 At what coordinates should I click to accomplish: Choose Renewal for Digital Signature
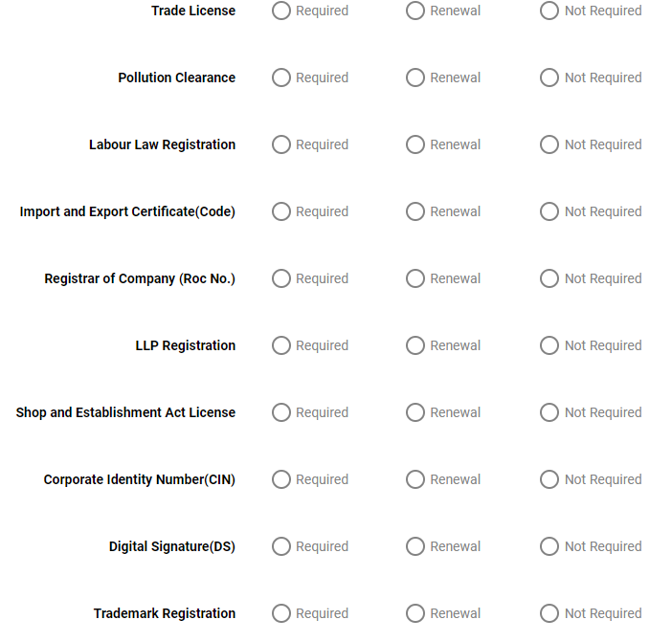415,546
